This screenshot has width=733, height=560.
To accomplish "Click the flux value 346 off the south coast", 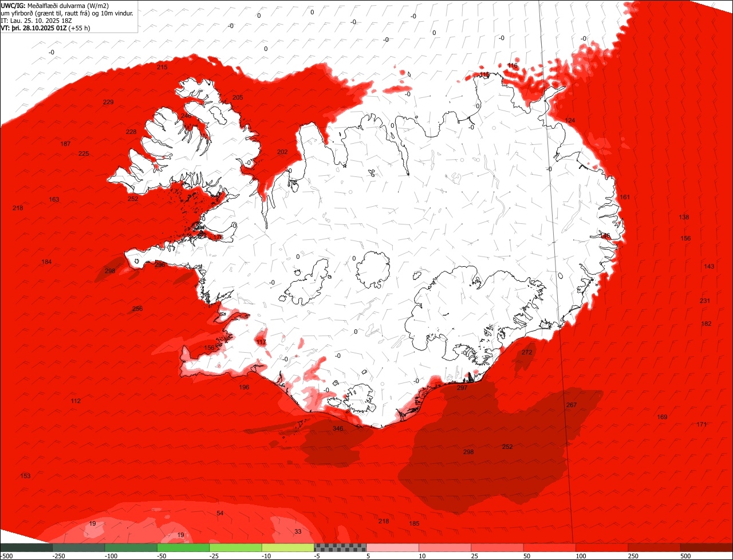I will tap(338, 428).
